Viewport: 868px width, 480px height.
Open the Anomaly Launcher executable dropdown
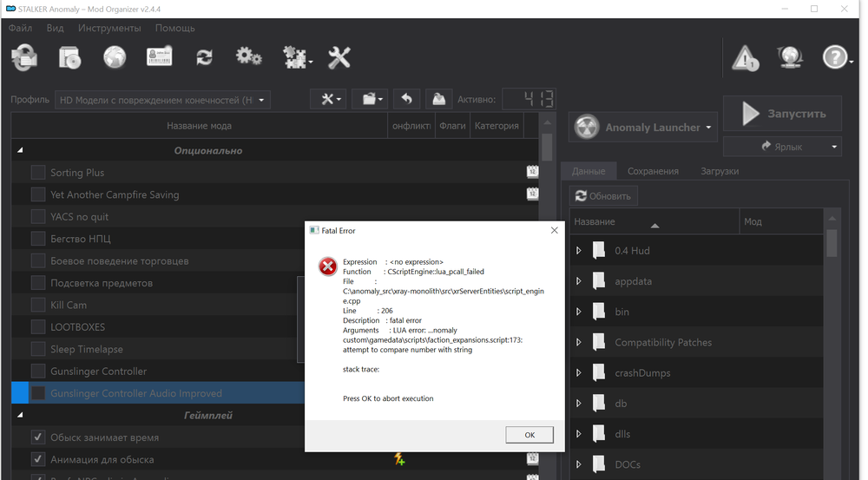pos(643,127)
